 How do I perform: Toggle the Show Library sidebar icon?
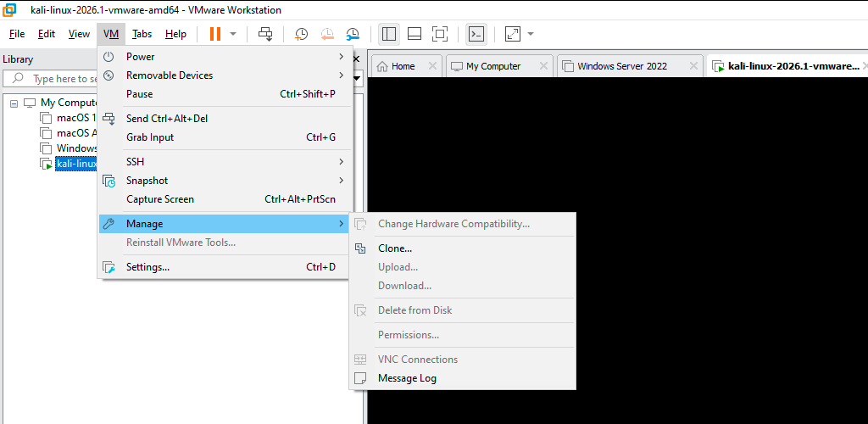(x=389, y=34)
